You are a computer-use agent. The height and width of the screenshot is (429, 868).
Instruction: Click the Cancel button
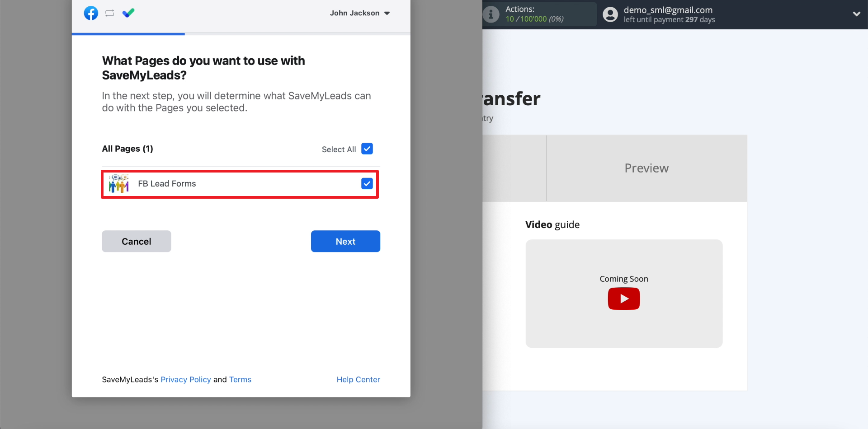137,241
